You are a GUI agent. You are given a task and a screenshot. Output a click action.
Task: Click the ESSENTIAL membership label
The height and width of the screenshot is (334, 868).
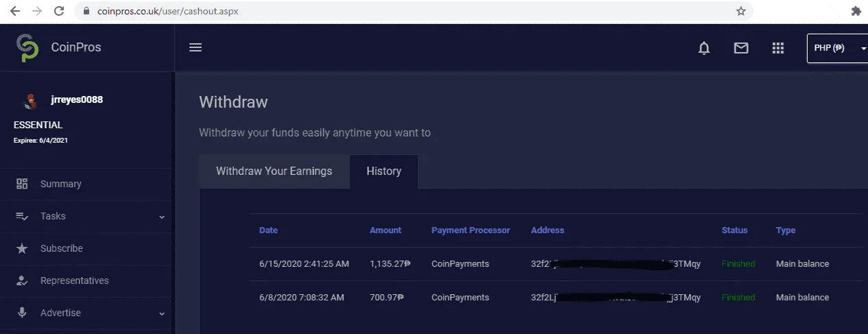[38, 125]
